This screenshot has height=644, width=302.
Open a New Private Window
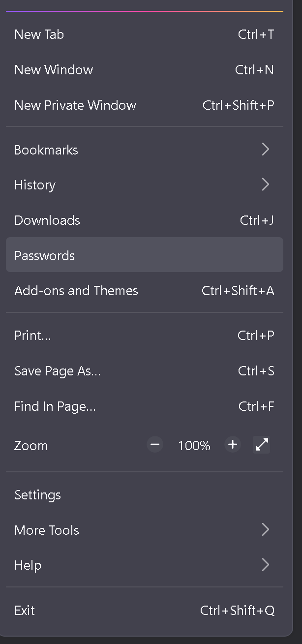[145, 105]
